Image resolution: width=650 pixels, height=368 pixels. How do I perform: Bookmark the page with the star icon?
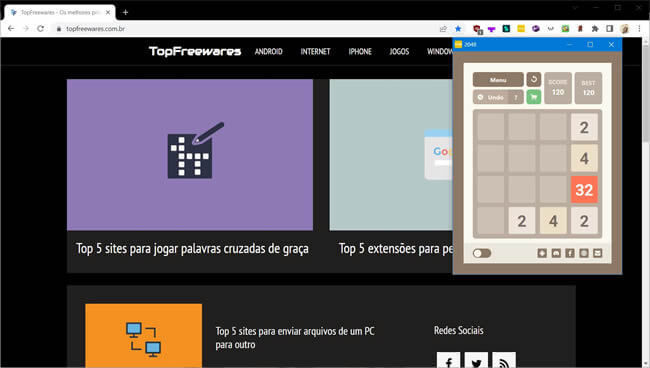(x=458, y=29)
